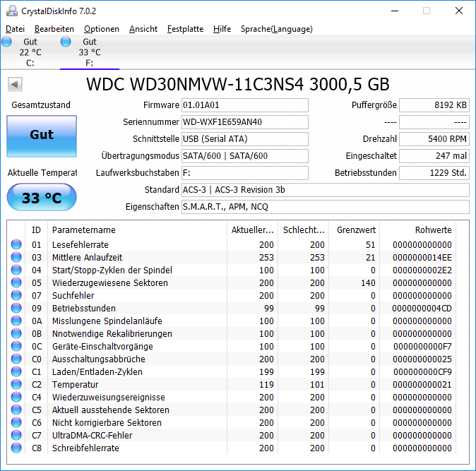
Task: Open the Festplatte menu
Action: point(185,29)
